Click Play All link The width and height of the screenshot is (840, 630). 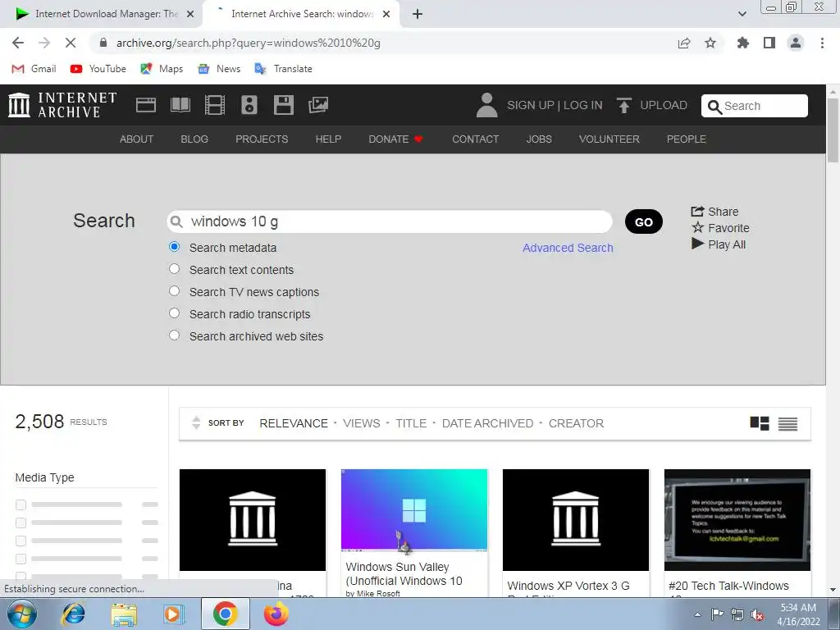pyautogui.click(x=719, y=244)
